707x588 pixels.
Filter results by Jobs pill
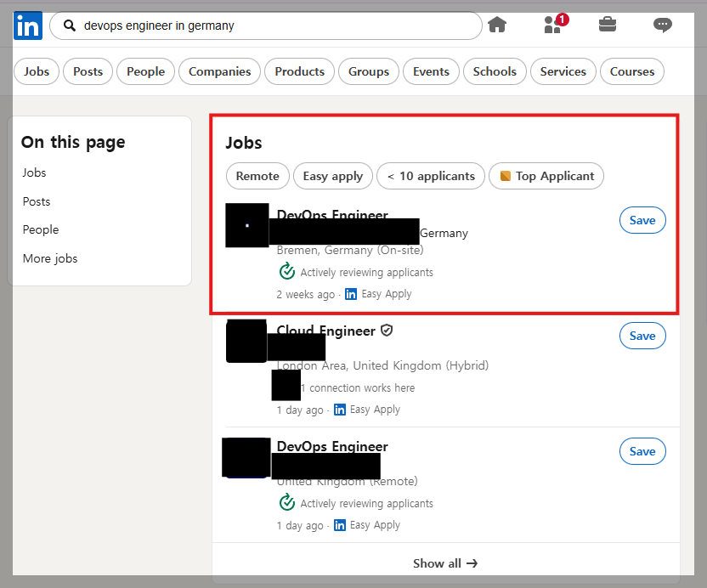click(x=37, y=71)
